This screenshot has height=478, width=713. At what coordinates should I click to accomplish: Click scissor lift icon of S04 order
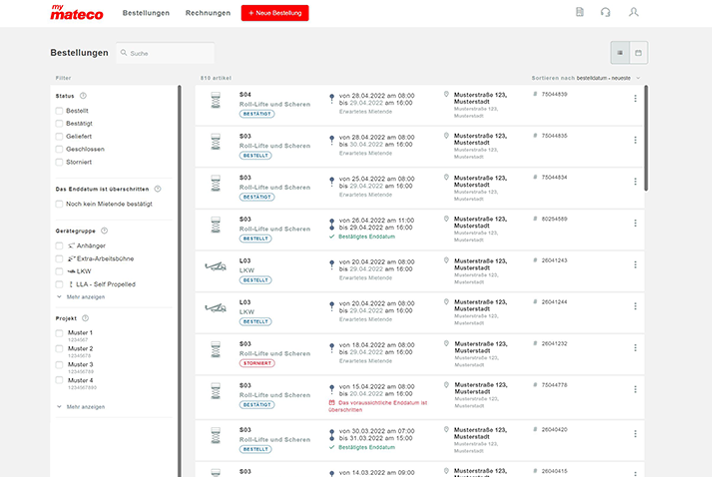[216, 100]
